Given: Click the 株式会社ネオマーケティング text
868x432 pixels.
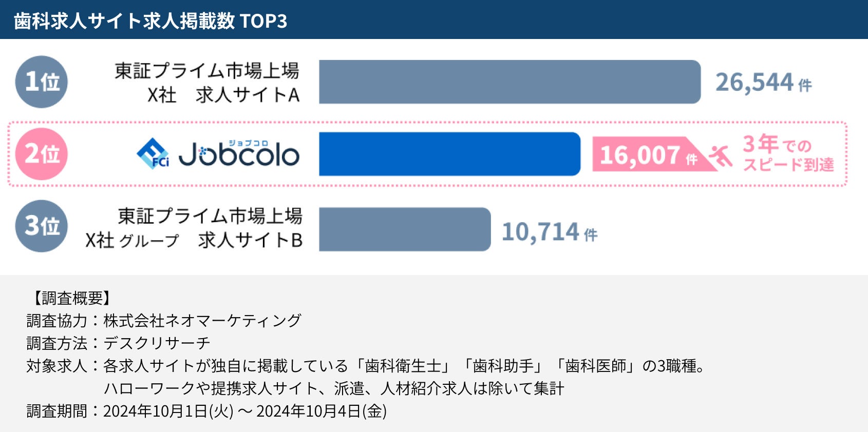Looking at the screenshot, I should 202,321.
